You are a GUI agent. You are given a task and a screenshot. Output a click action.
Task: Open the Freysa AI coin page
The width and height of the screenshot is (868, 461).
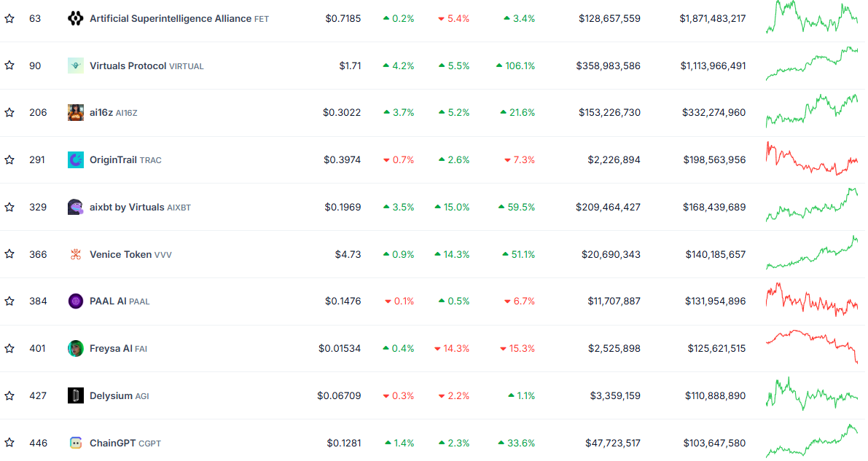pos(119,349)
